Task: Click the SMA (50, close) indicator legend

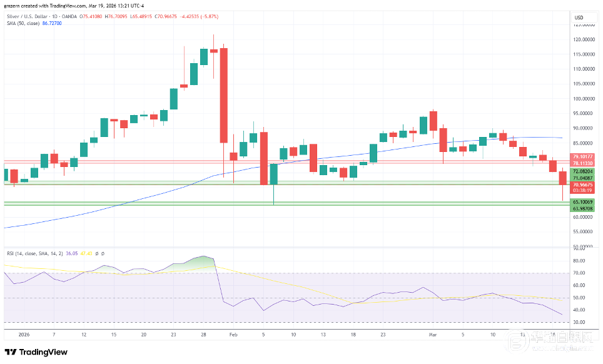Action: [21, 23]
